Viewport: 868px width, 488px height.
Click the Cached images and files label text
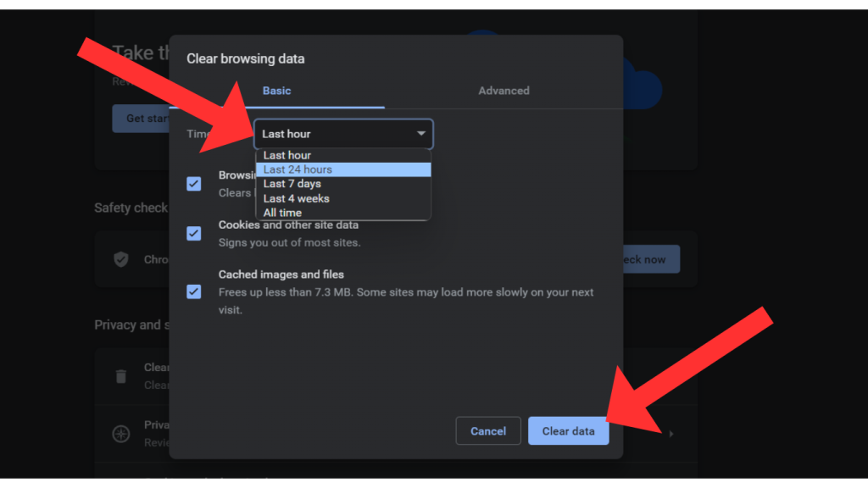coord(281,274)
